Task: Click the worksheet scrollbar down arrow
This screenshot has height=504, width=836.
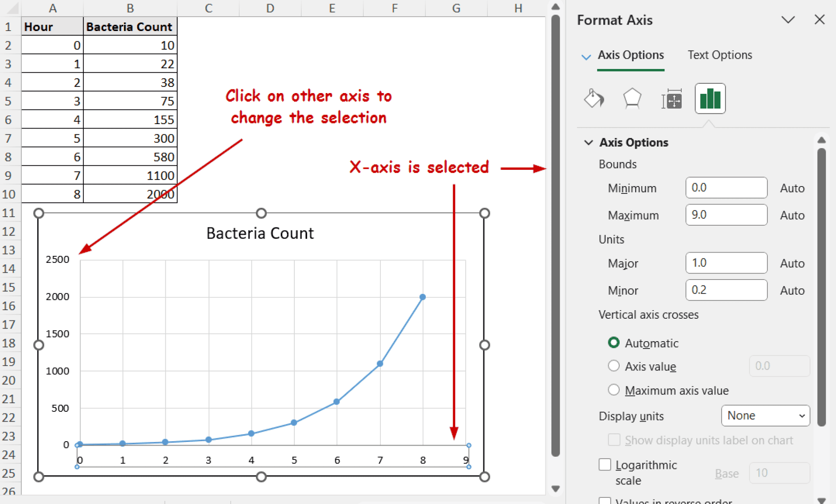Action: point(556,488)
